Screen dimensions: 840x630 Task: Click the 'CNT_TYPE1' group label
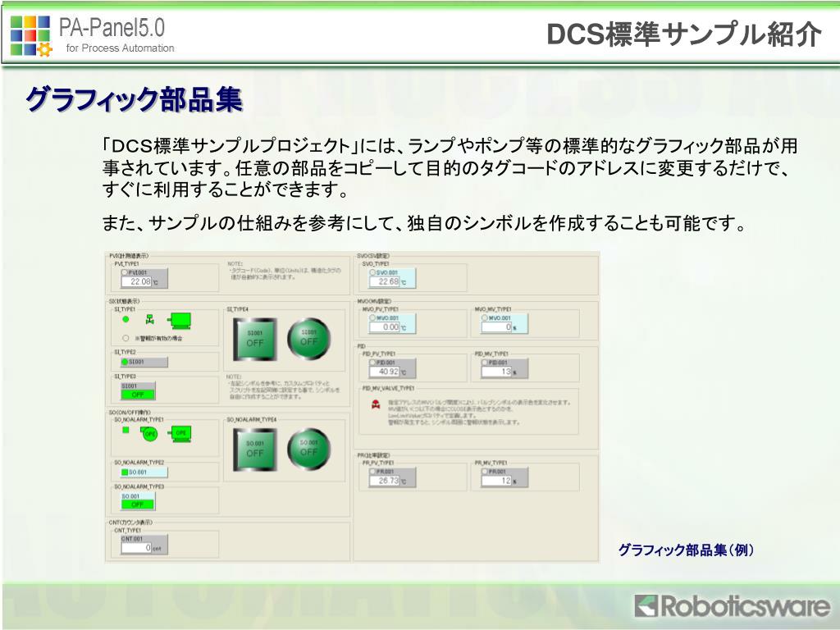tap(127, 531)
